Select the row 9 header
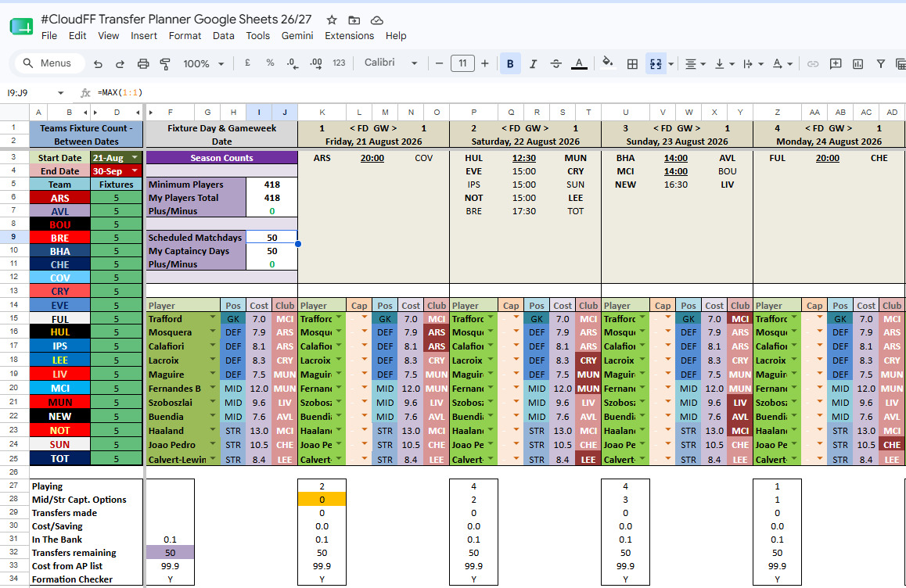Image resolution: width=906 pixels, height=588 pixels. [13, 237]
